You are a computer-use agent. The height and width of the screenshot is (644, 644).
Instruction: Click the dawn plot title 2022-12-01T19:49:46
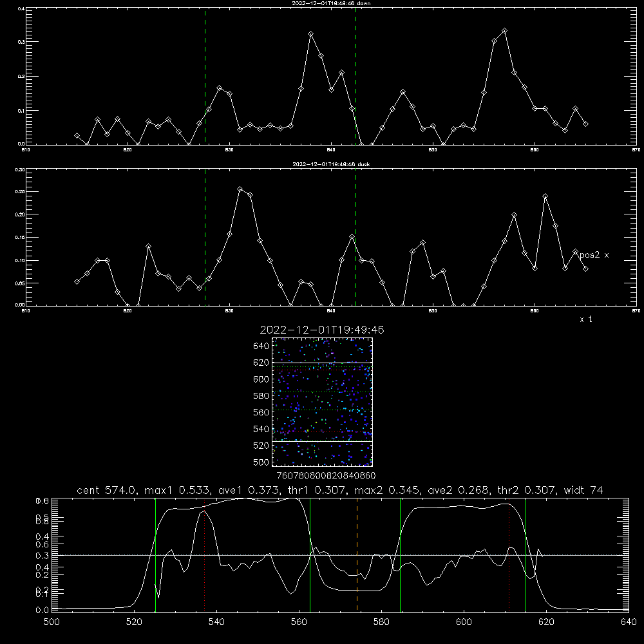[x=332, y=3]
